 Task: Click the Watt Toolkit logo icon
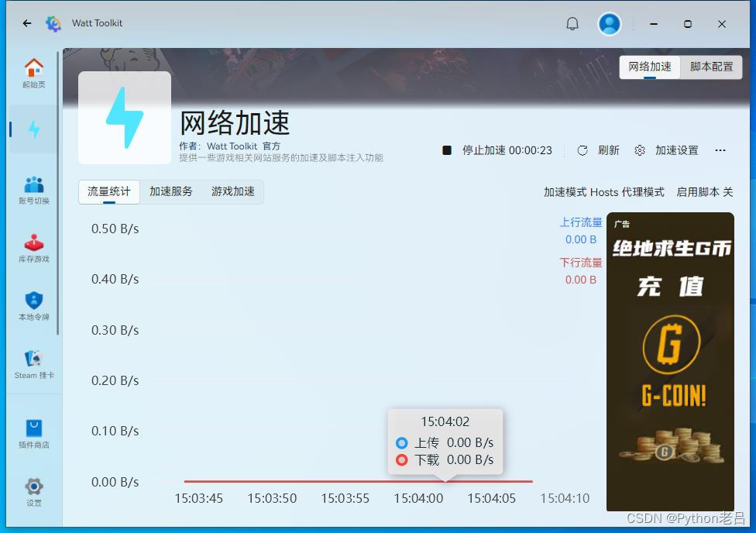(53, 23)
